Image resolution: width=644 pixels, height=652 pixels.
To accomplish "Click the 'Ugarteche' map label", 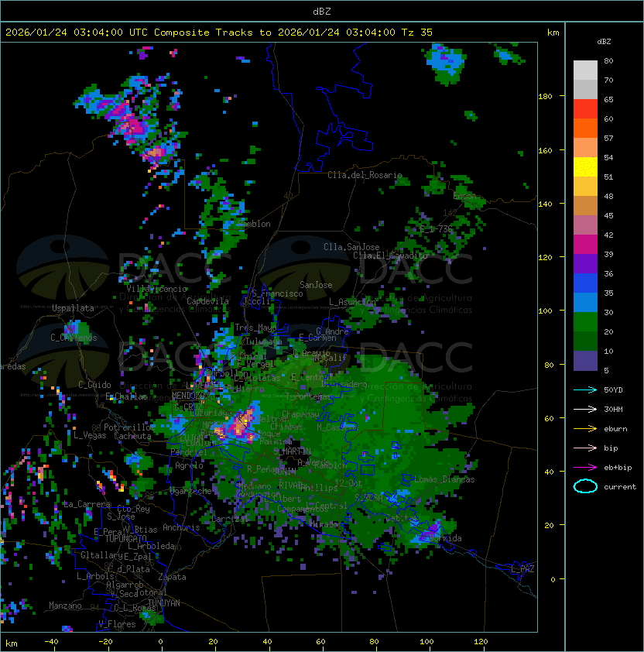I will pyautogui.click(x=191, y=491).
